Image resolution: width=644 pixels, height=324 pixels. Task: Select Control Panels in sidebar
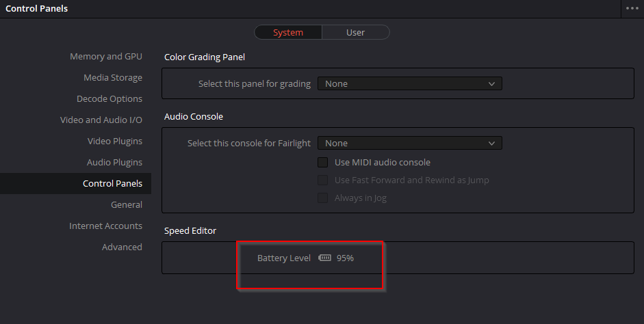[x=112, y=184]
